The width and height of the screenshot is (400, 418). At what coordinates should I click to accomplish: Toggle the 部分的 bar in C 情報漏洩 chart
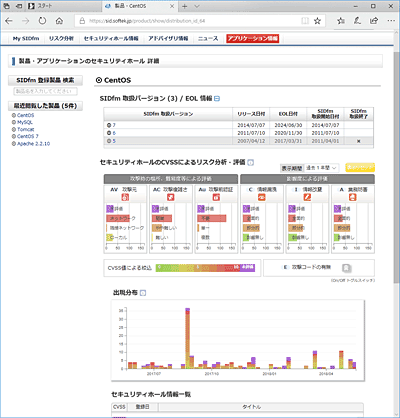[x=251, y=228]
